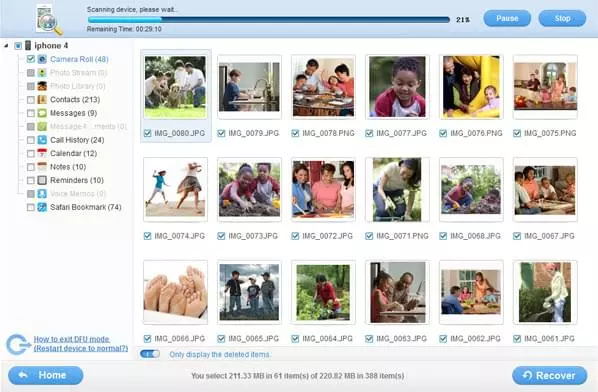The width and height of the screenshot is (598, 392).
Task: Check the Reminders checkbox
Action: coord(31,180)
